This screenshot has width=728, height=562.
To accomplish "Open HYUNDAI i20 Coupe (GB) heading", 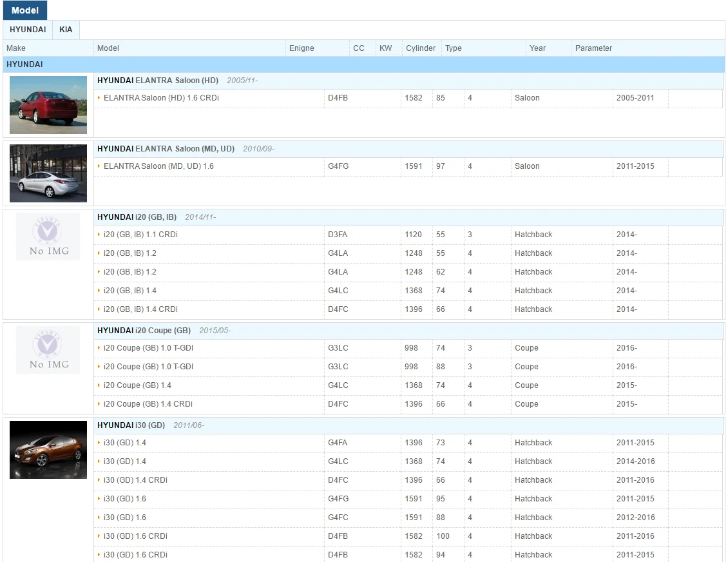I will coord(144,330).
